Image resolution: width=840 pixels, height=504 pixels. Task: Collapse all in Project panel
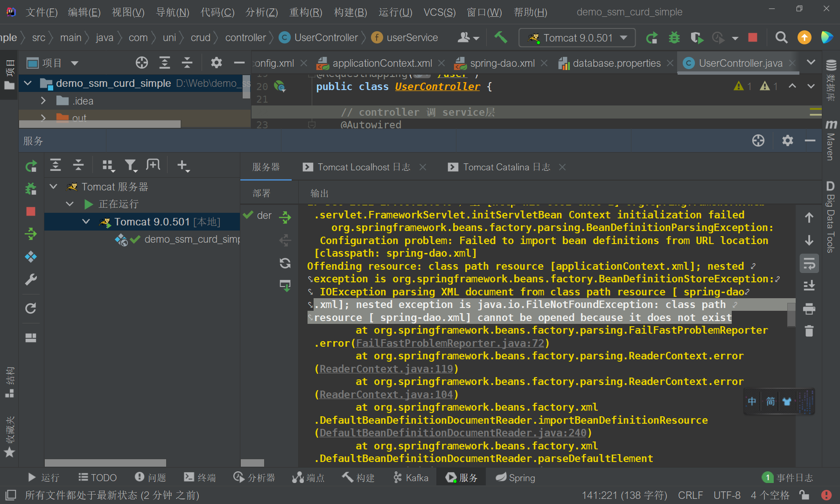(187, 63)
